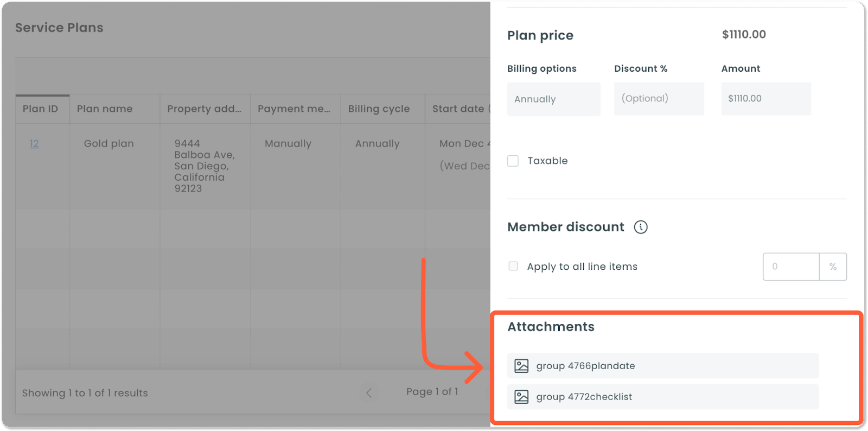Select the Gold plan row cell
868x431 pixels.
pyautogui.click(x=109, y=143)
